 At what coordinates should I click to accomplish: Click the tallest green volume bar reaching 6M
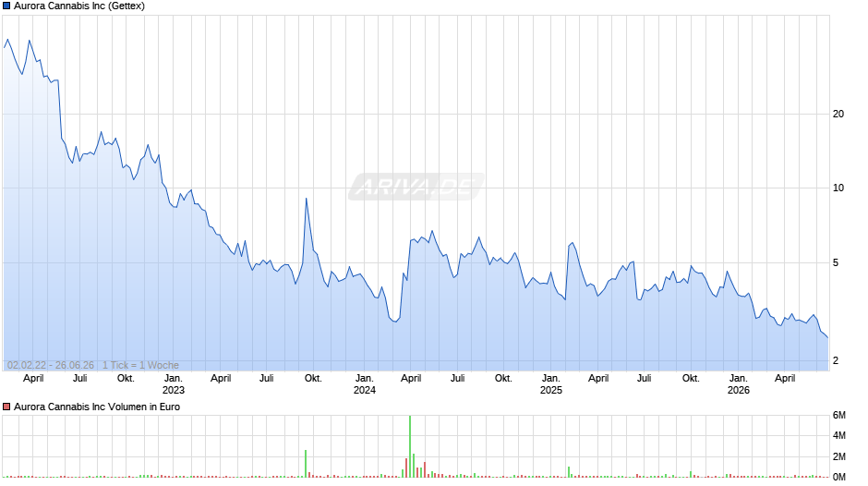click(x=410, y=446)
